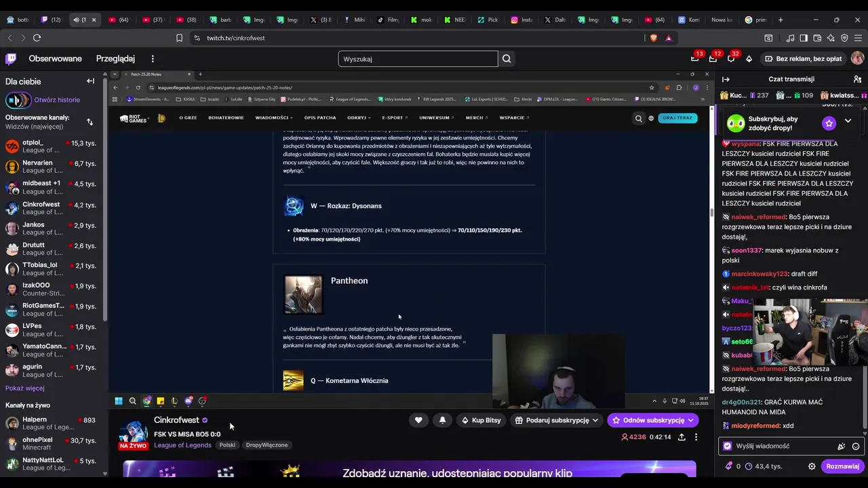This screenshot has width=868, height=488.
Task: Click Otwórz historie link
Action: coord(57,100)
